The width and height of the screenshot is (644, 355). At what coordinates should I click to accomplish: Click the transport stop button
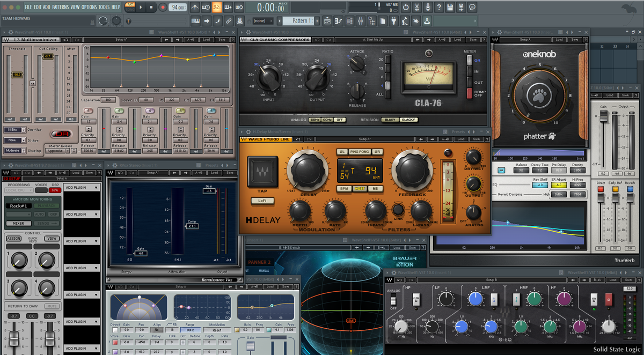pyautogui.click(x=152, y=8)
